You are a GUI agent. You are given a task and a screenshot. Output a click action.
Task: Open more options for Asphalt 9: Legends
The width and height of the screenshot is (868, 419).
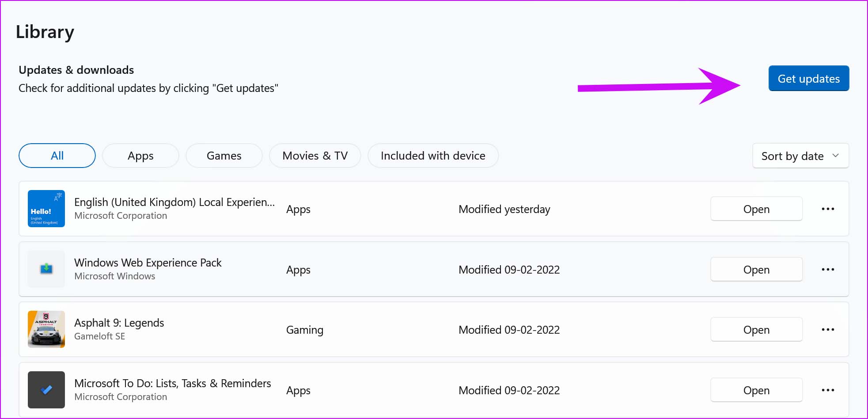tap(828, 329)
